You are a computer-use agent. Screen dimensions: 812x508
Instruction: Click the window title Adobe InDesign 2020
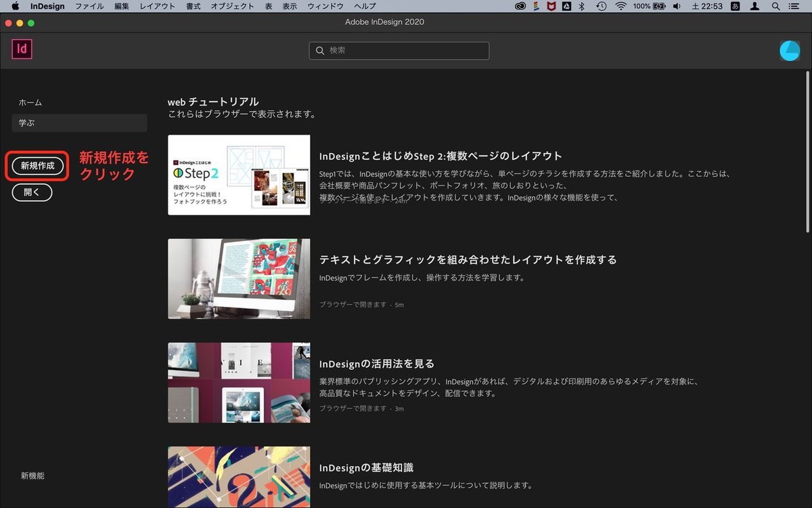(x=384, y=22)
